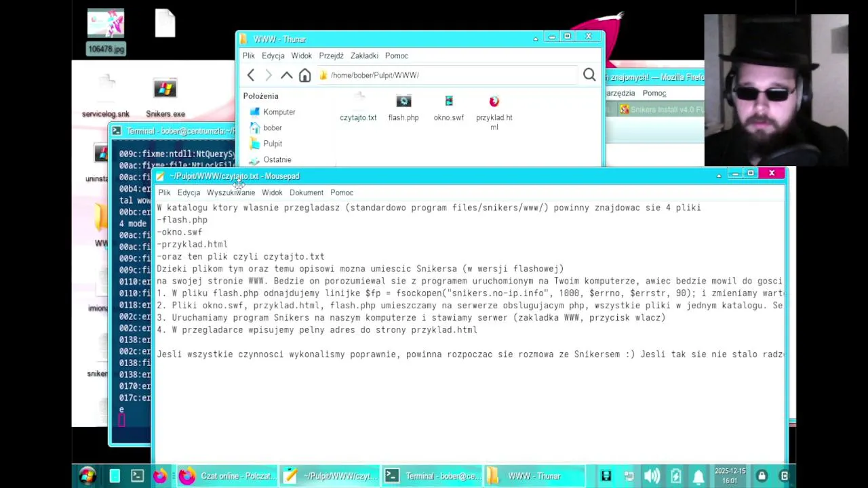Click the network tray icon
Viewport: 868px width, 488px height.
coord(629,476)
